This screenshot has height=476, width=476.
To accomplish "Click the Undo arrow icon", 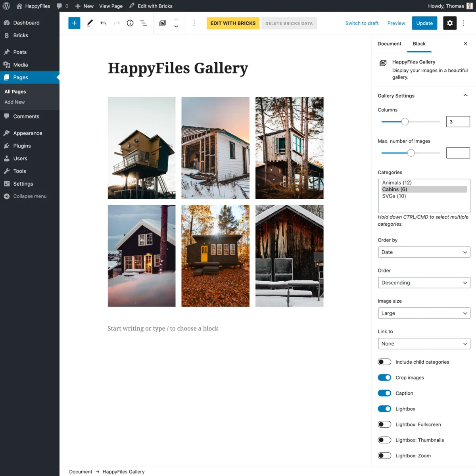I will (x=103, y=23).
